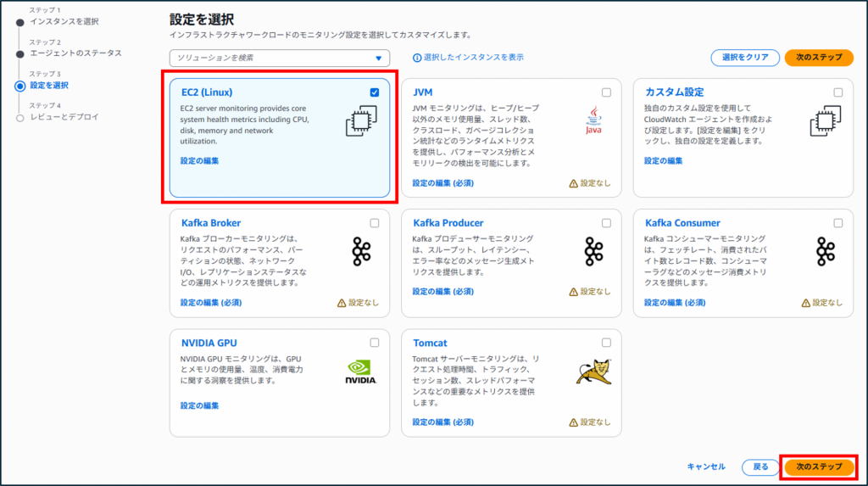868x486 pixels.
Task: Open the ソリューションを検索 dropdown arrow
Action: click(379, 59)
